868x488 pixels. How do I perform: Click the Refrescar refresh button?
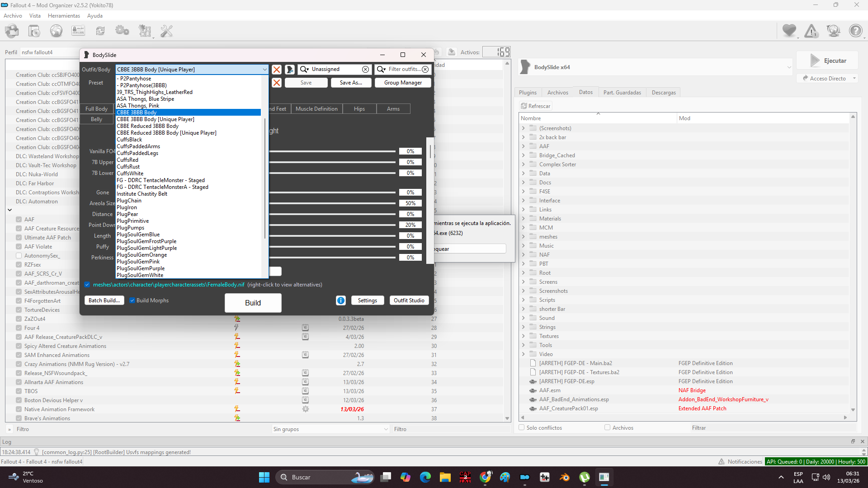pos(536,106)
